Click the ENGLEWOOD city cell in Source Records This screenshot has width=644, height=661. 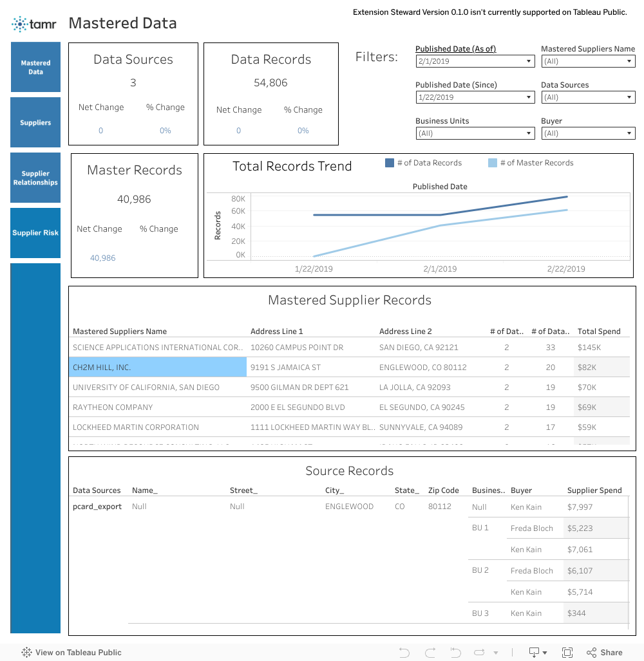349,507
